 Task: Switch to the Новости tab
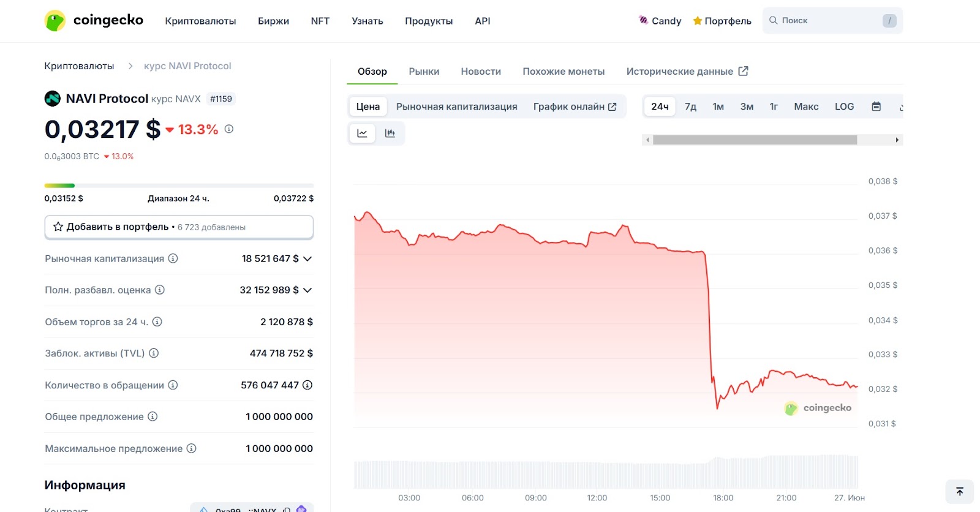click(481, 72)
